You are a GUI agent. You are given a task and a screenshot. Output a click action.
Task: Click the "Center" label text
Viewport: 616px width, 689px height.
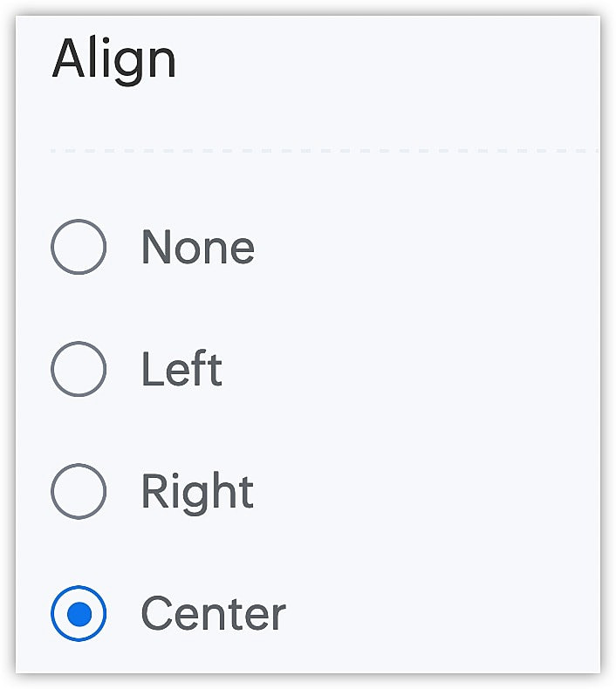(213, 614)
